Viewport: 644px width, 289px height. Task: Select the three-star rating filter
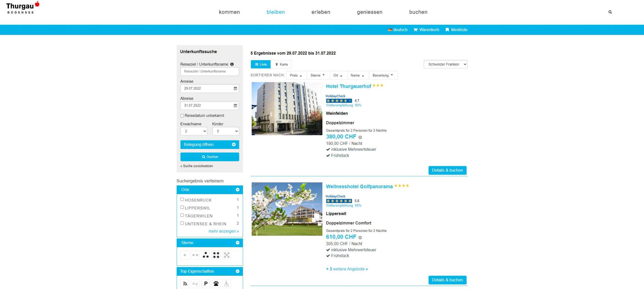(x=206, y=255)
